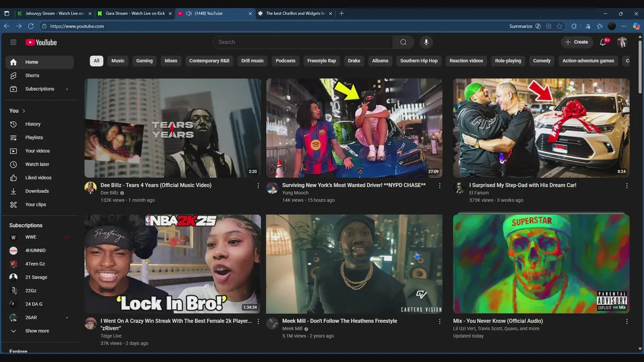The image size is (644, 362).
Task: Open the notifications bell
Action: click(x=603, y=42)
